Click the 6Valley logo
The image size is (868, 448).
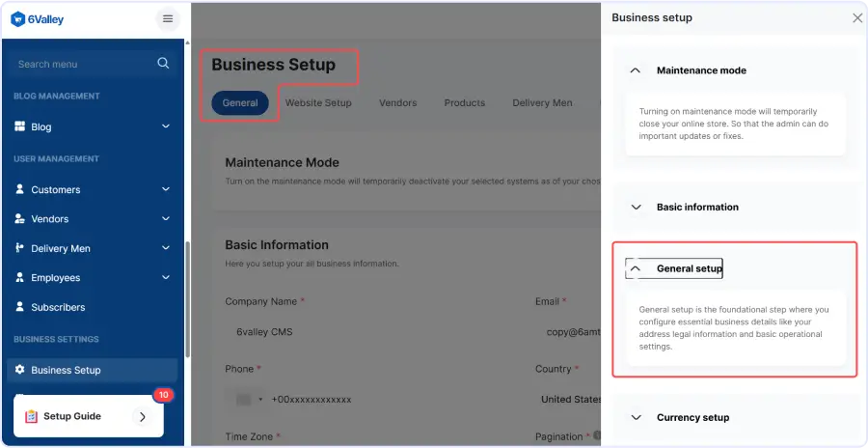(39, 18)
